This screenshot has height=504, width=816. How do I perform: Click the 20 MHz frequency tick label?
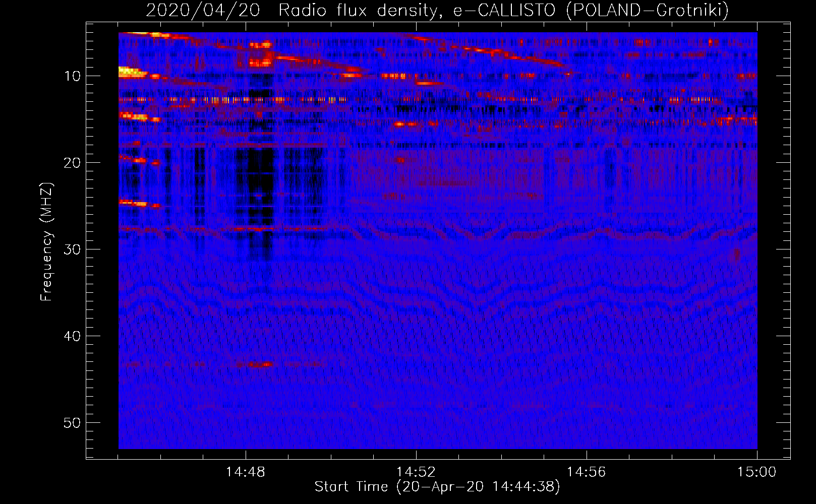(72, 163)
